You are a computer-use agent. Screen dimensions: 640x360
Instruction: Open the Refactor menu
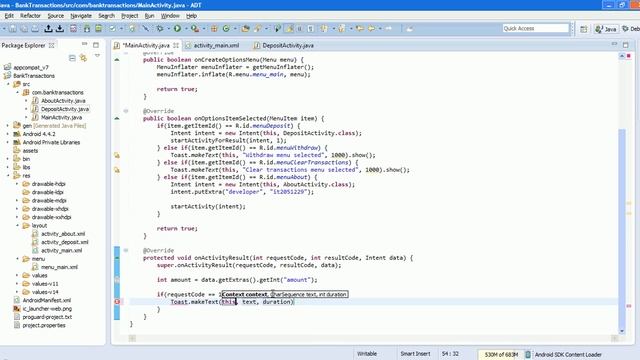point(30,16)
